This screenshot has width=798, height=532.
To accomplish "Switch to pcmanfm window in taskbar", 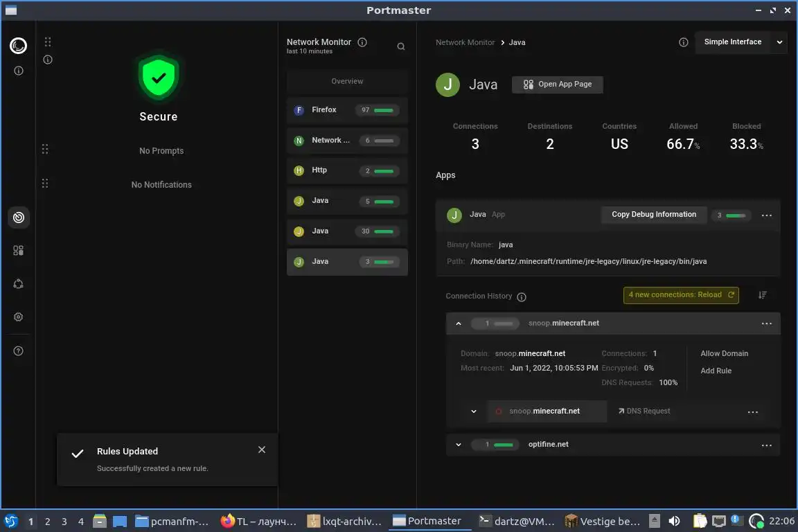I will click(172, 522).
